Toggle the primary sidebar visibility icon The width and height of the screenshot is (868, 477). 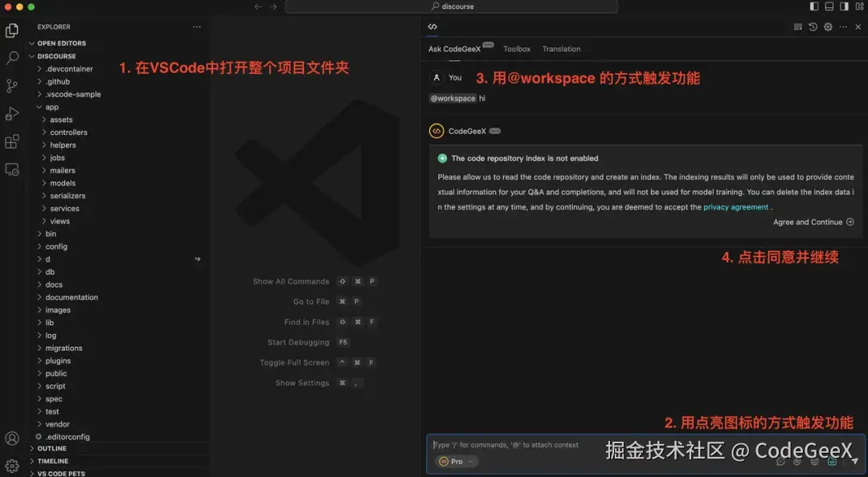[x=813, y=6]
